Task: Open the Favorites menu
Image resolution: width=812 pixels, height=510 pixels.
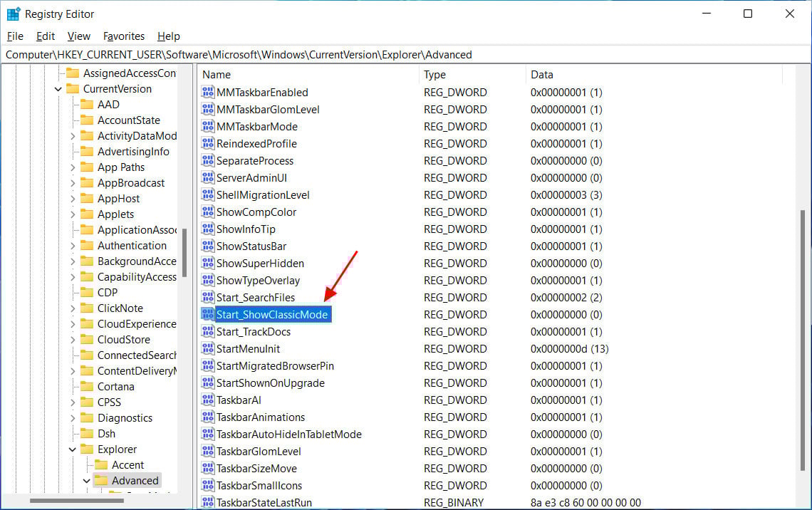Action: (x=124, y=36)
